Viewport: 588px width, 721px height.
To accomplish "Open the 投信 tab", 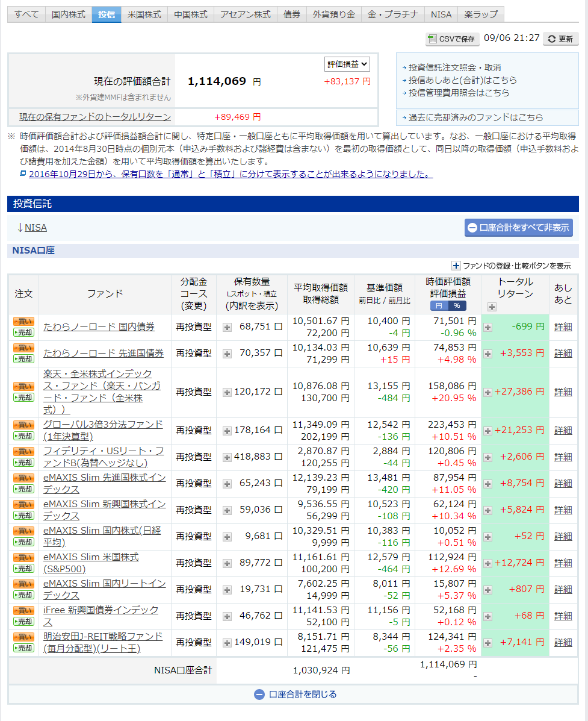I will tap(106, 14).
